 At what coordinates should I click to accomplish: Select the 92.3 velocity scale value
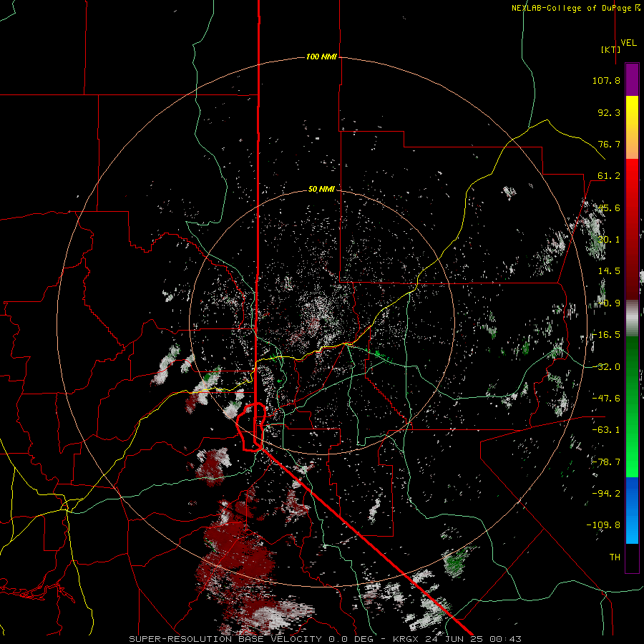(609, 112)
